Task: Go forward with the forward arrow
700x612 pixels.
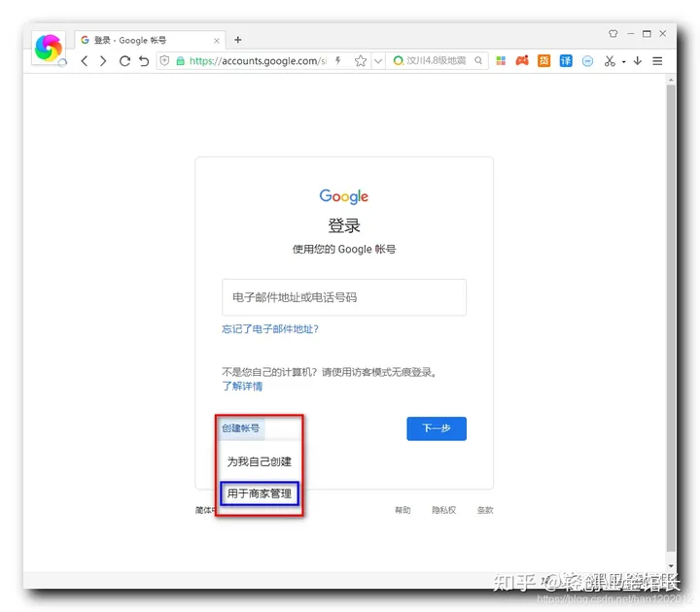Action: tap(103, 60)
